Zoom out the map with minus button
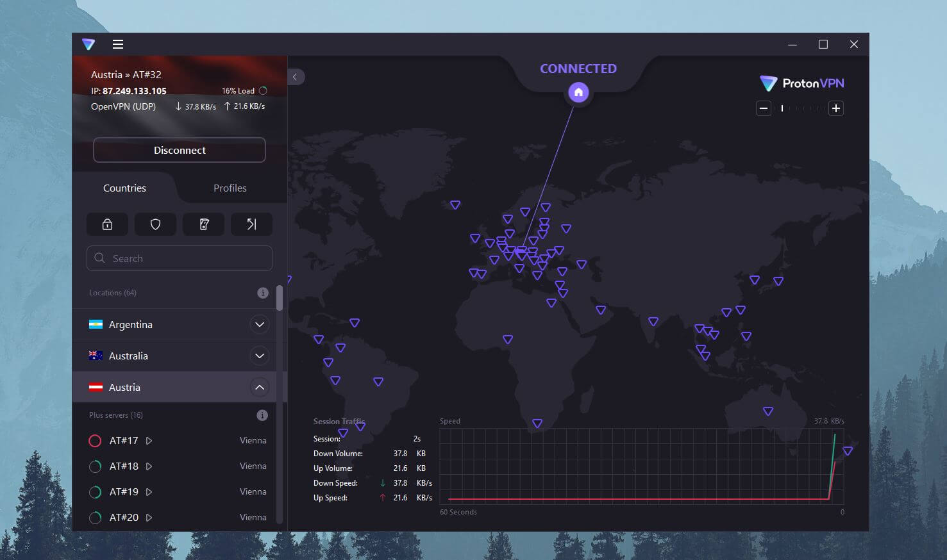This screenshot has height=560, width=947. pos(763,108)
